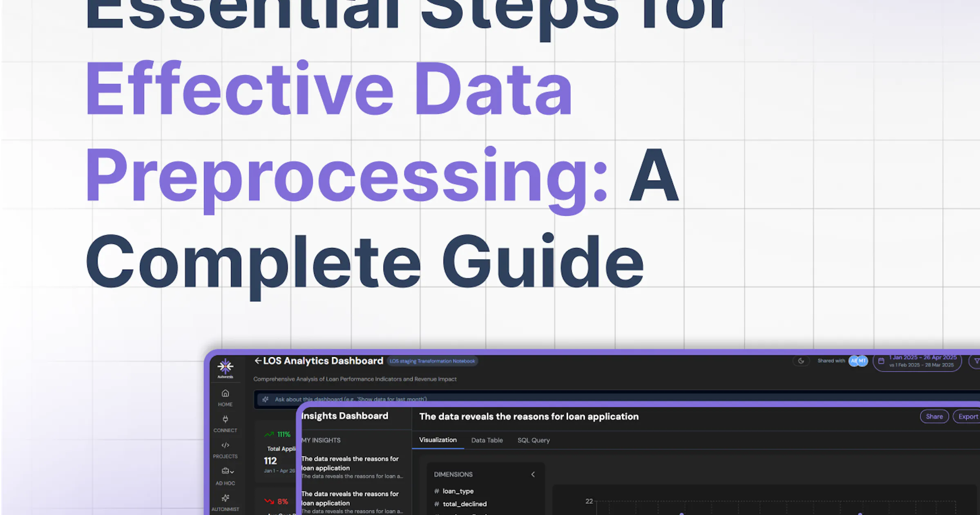This screenshot has height=515, width=980.
Task: Click the vs 1 Feb 2025 - 28 Mar 2025 text
Action: [x=922, y=365]
